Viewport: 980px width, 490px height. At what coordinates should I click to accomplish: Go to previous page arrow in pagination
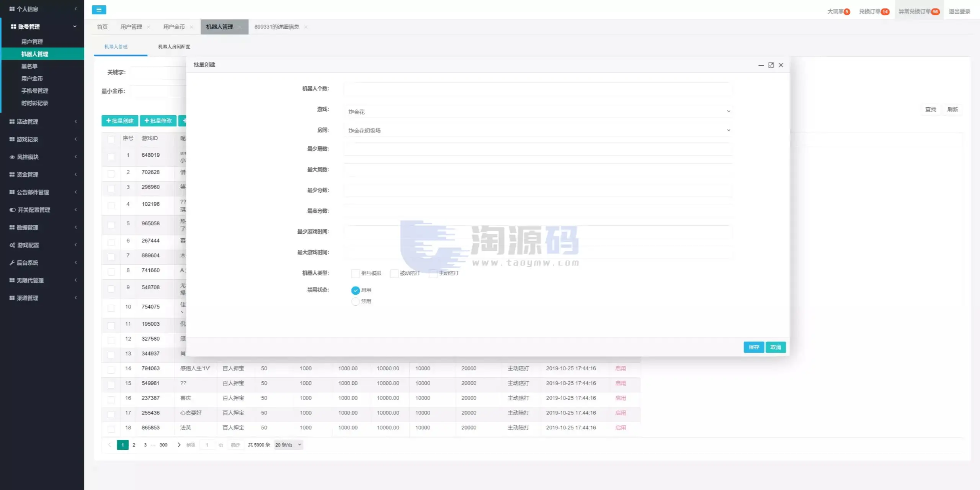109,445
